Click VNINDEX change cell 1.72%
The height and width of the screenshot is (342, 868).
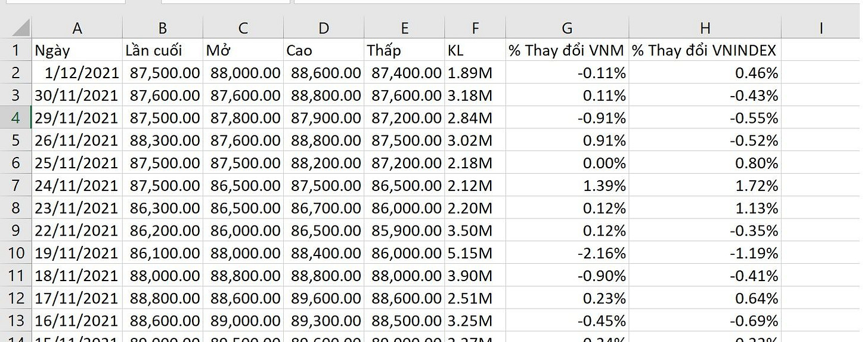[705, 186]
